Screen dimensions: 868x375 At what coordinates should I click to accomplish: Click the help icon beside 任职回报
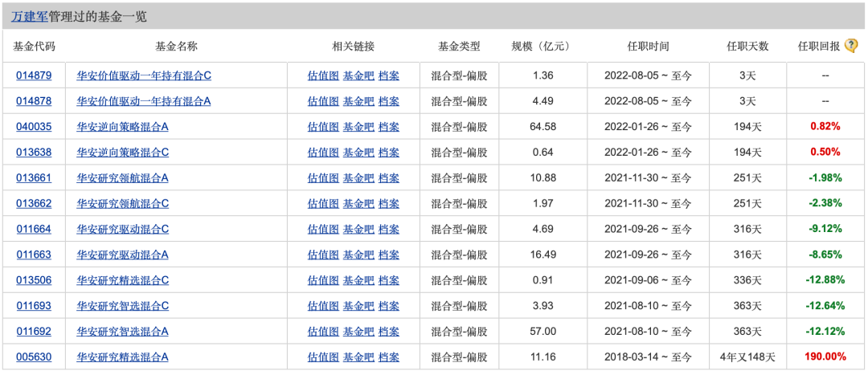[851, 46]
